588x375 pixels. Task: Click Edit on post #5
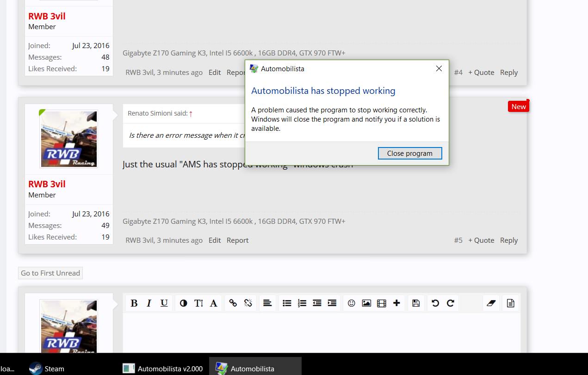pyautogui.click(x=215, y=240)
